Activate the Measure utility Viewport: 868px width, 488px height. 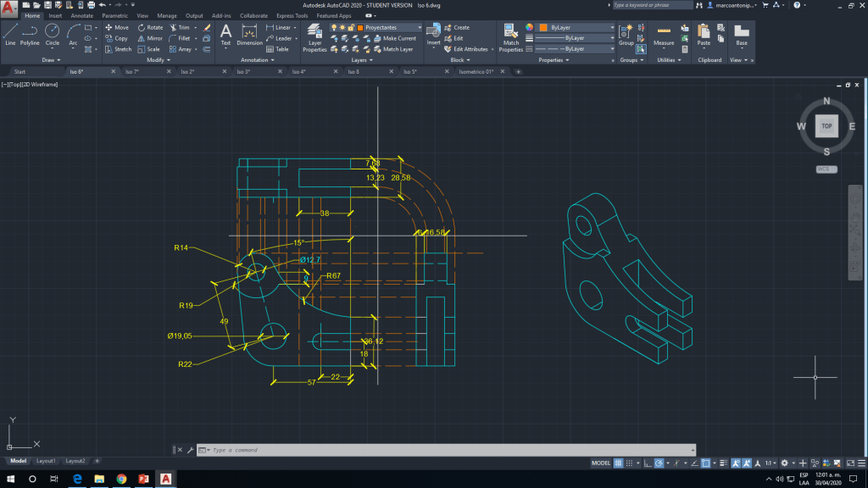pos(664,34)
